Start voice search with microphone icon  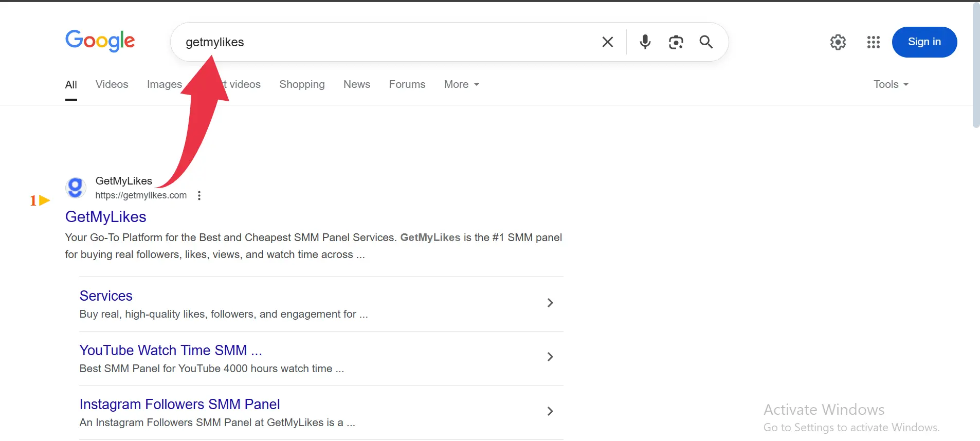point(645,42)
